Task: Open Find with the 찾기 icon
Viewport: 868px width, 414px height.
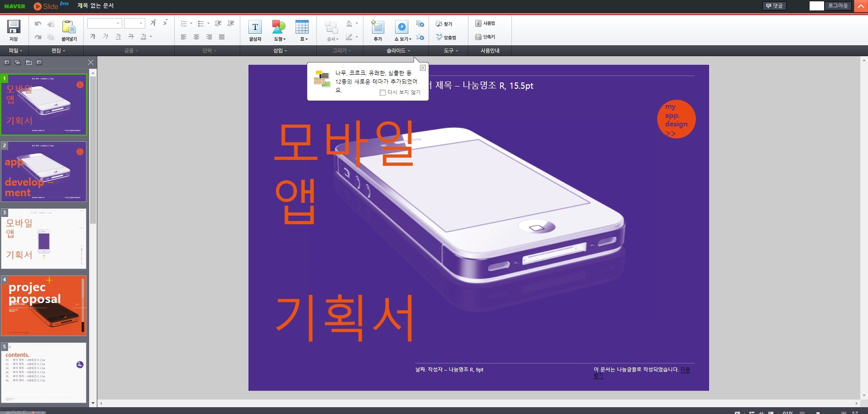Action: 444,24
